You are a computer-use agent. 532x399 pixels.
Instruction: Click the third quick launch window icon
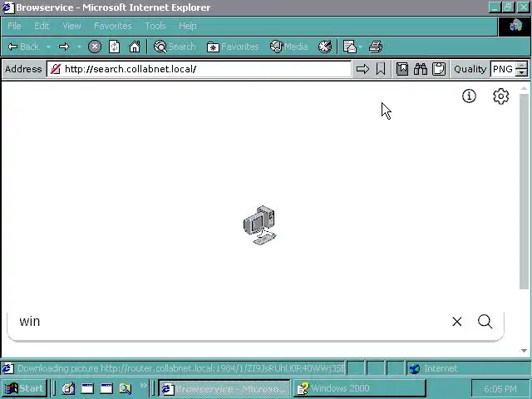(106, 388)
